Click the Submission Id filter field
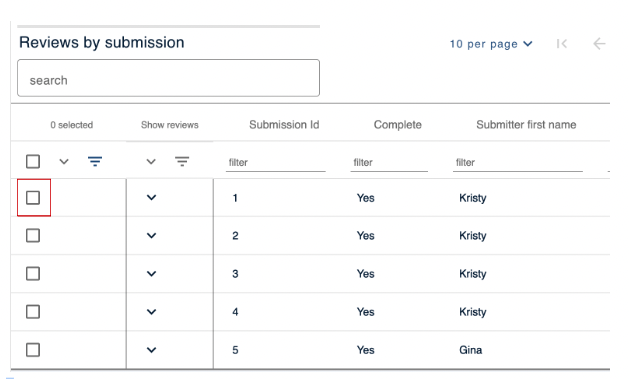The width and height of the screenshot is (629, 379). (276, 162)
